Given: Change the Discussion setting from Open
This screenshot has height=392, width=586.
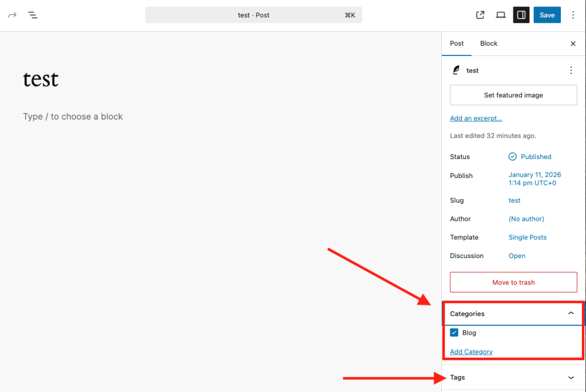Looking at the screenshot, I should pos(517,256).
